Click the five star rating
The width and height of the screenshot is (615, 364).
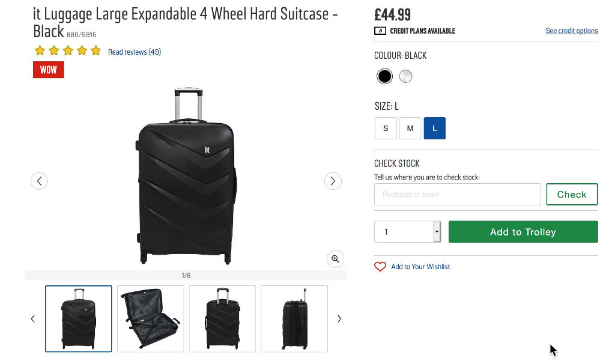tap(67, 51)
